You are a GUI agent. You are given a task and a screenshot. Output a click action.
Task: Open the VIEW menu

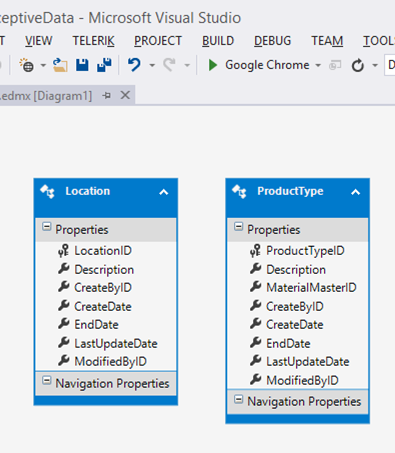39,41
